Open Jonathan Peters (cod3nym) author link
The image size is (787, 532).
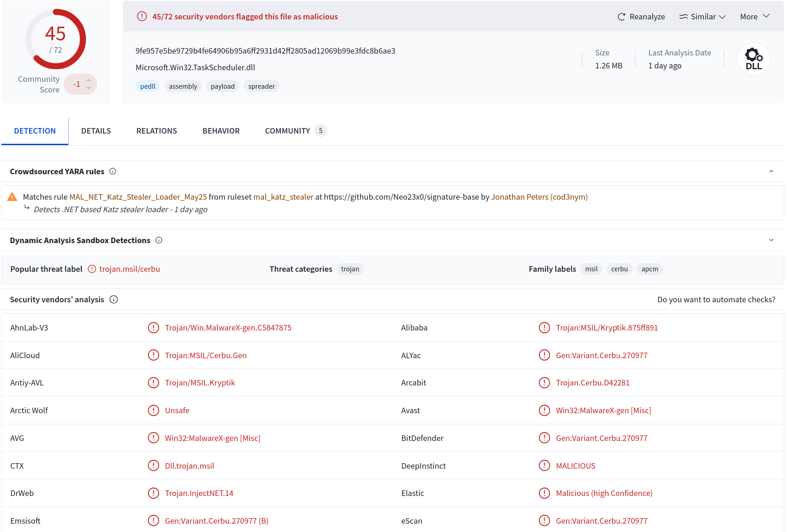tap(539, 197)
